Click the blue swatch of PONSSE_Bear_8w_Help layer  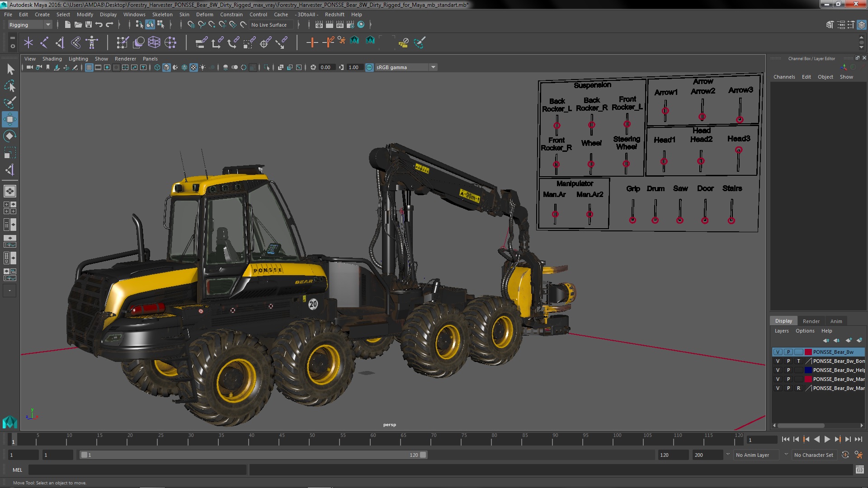(808, 370)
